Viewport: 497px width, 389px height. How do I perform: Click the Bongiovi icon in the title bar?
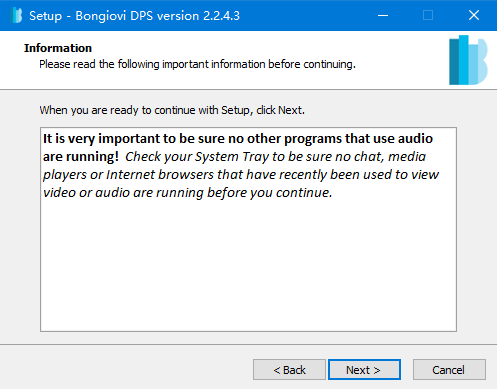click(x=16, y=15)
